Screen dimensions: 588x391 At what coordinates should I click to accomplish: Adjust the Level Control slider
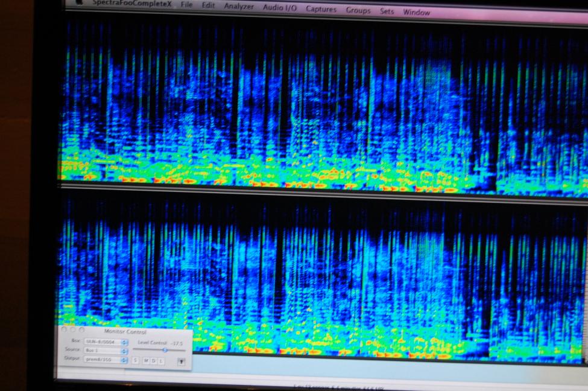click(x=164, y=350)
